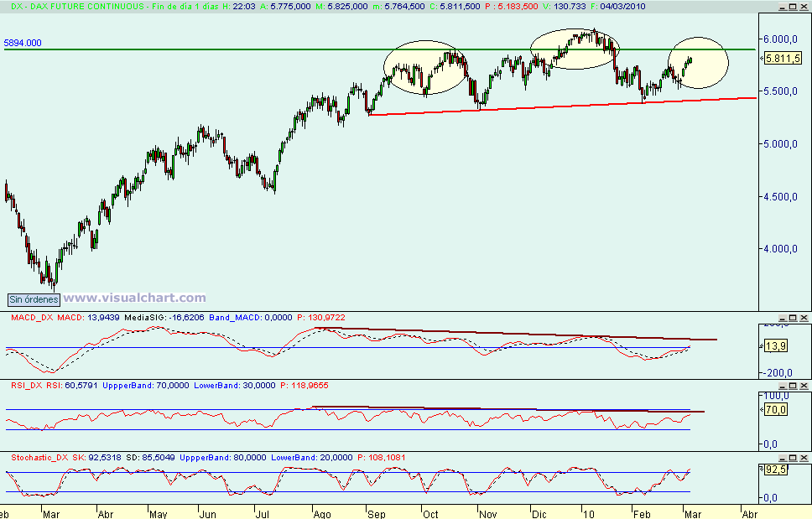
Task: Select the green 5894.000 resistance line
Action: pos(252,49)
